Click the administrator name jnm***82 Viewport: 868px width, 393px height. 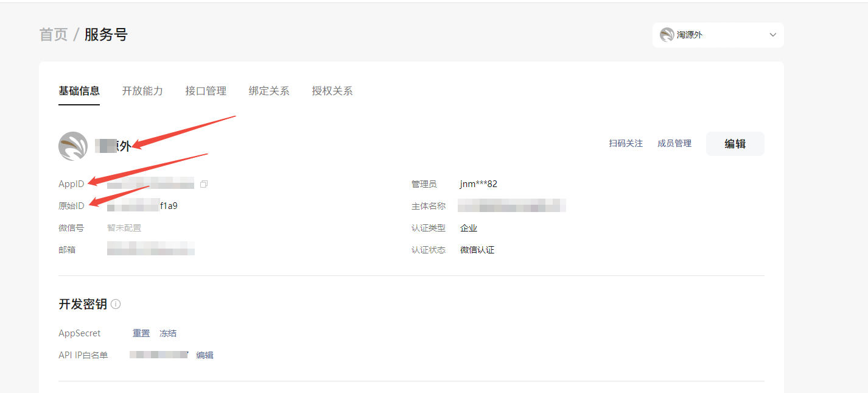click(478, 184)
